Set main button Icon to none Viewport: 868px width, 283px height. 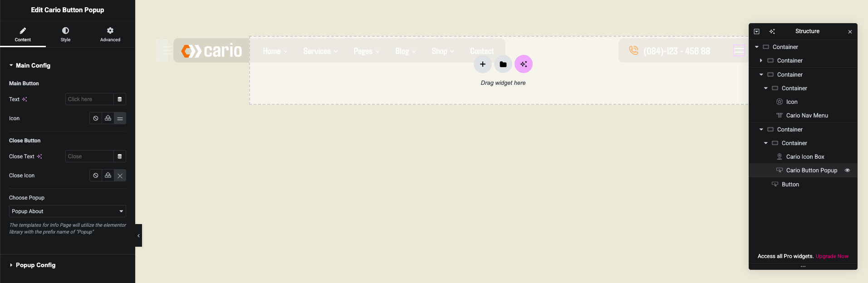(x=96, y=118)
